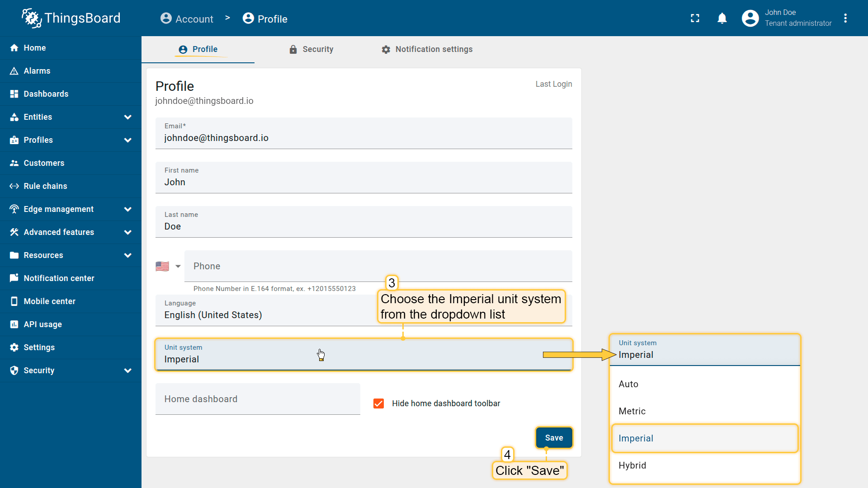The width and height of the screenshot is (868, 488).
Task: Open Notification center from sidebar
Action: 59,278
